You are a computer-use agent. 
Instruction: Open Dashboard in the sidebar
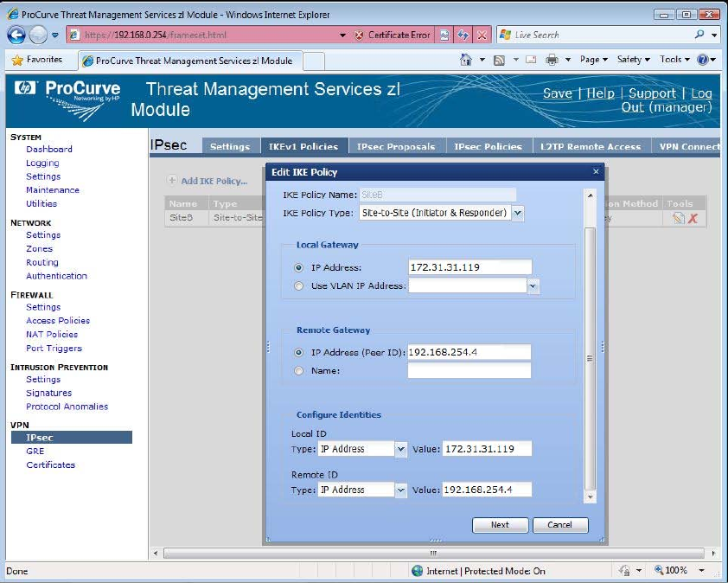pos(49,149)
